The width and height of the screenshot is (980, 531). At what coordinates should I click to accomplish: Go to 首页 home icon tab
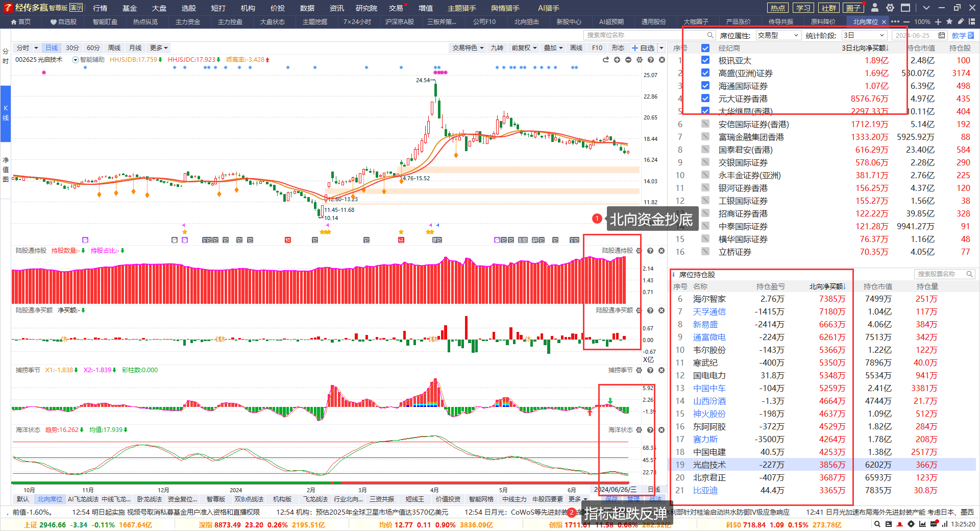21,22
